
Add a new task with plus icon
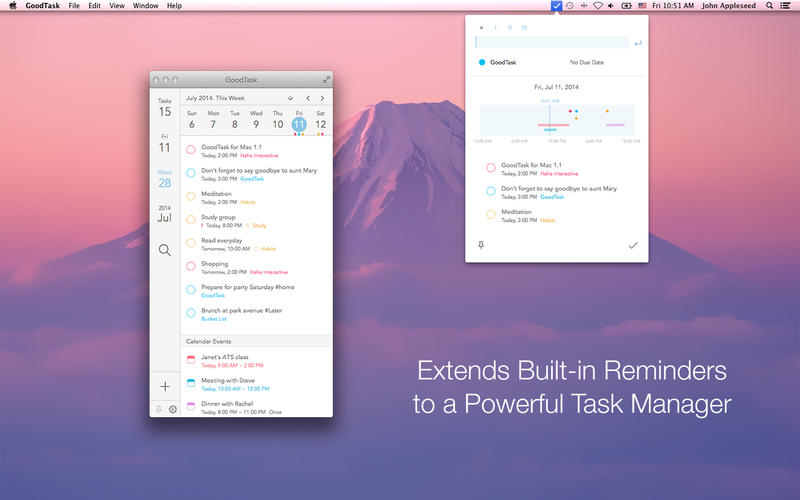[165, 386]
